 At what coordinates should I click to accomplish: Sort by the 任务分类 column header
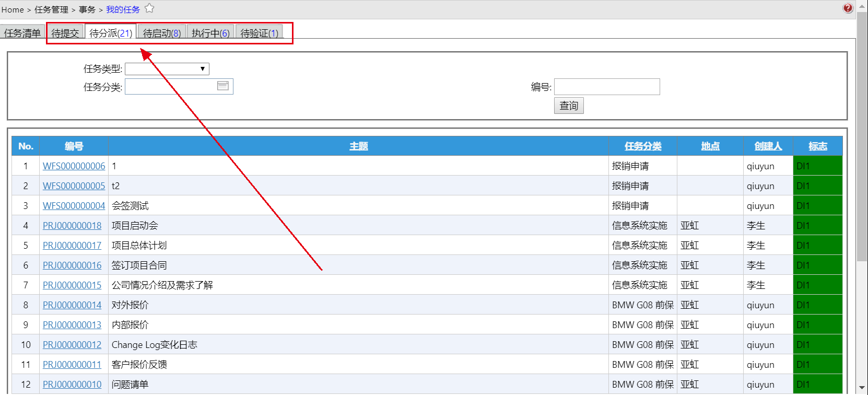point(643,146)
